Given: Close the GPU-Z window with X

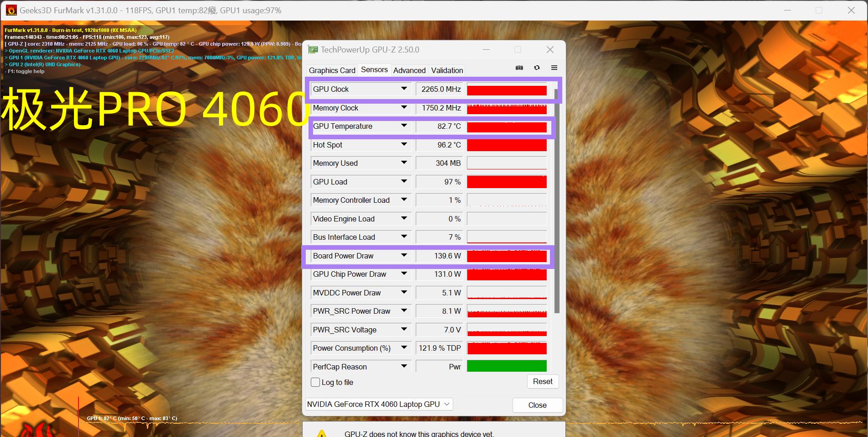Looking at the screenshot, I should coord(550,50).
